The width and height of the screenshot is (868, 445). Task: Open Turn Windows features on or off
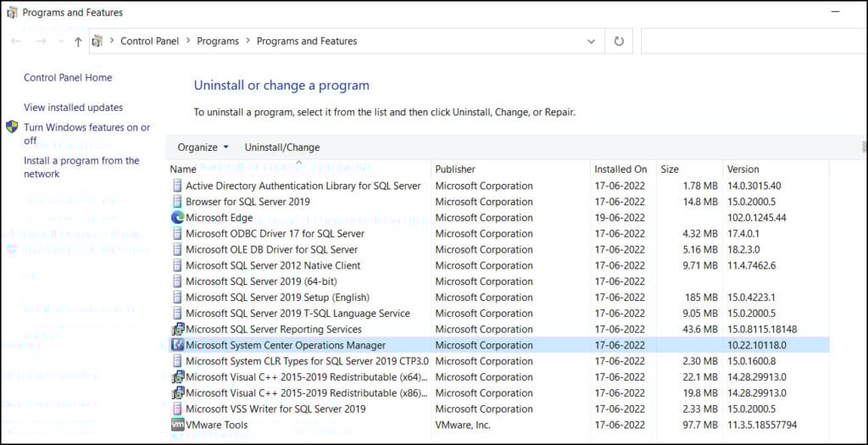[x=87, y=134]
